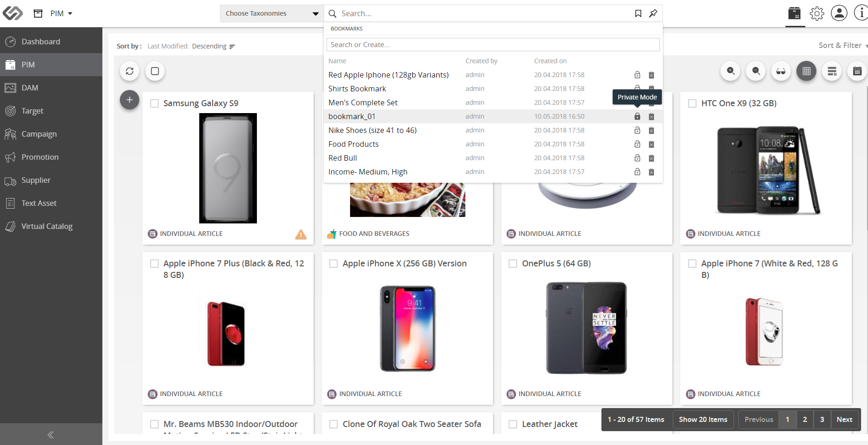The width and height of the screenshot is (868, 445).
Task: Click the calendar view icon
Action: 857,71
